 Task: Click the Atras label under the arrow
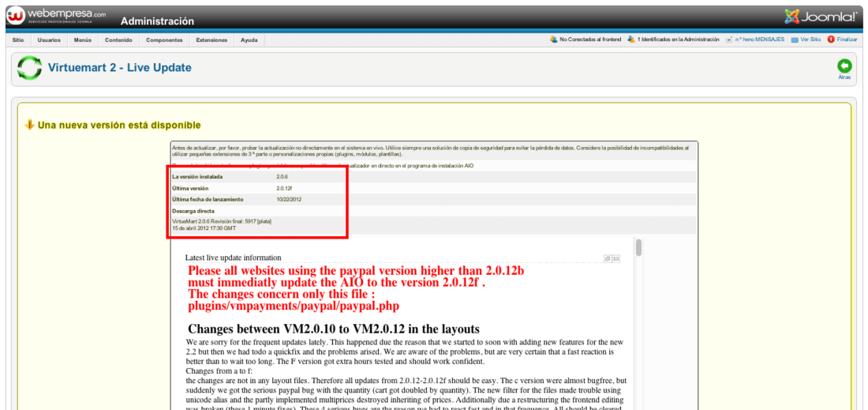coord(845,77)
